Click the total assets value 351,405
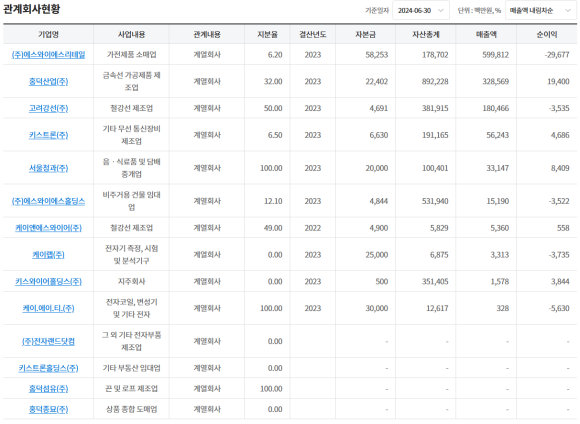Screen dimensions: 580x424 [435, 282]
